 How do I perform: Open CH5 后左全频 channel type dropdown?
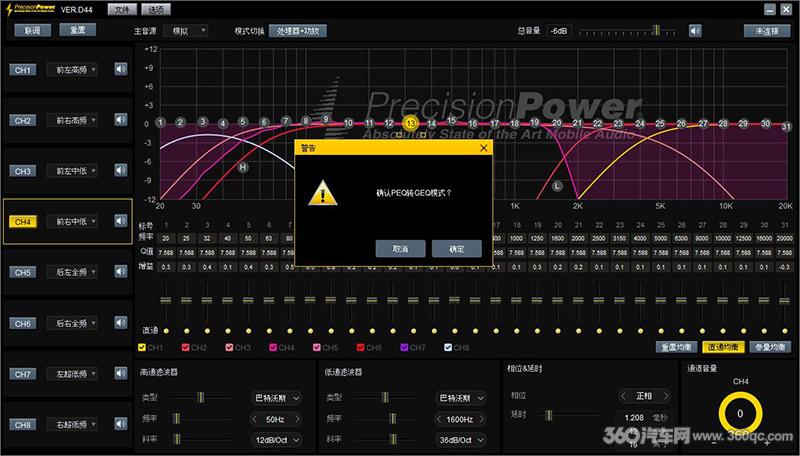tap(72, 272)
